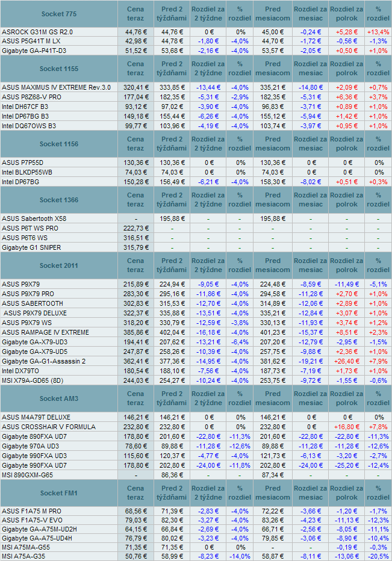This screenshot has height=561, width=392.
Task: Select the -24,00 € two-week difference value
Action: click(x=208, y=465)
